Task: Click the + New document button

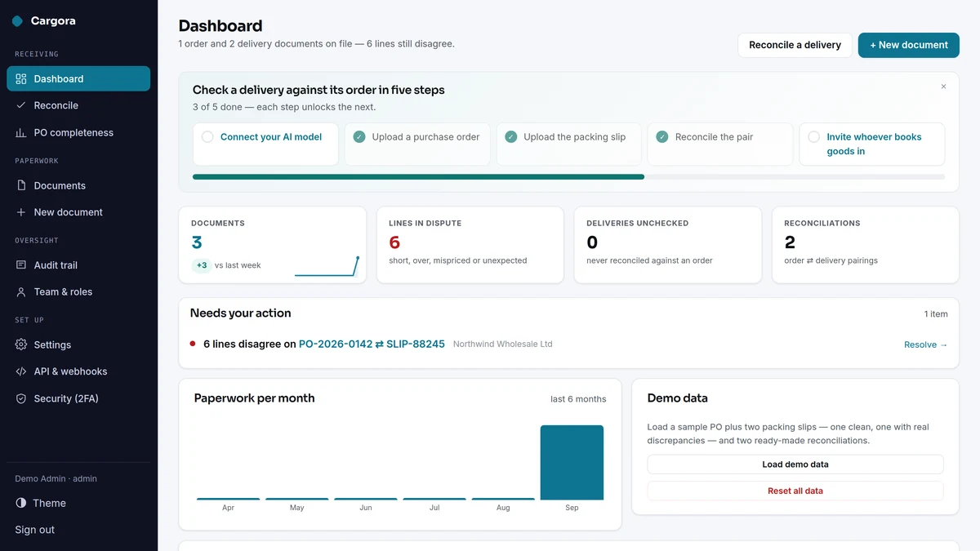Action: click(908, 45)
